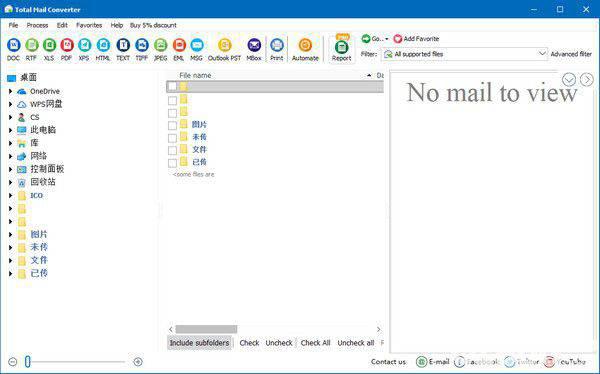Expand the 网络 tree node

(x=11, y=156)
